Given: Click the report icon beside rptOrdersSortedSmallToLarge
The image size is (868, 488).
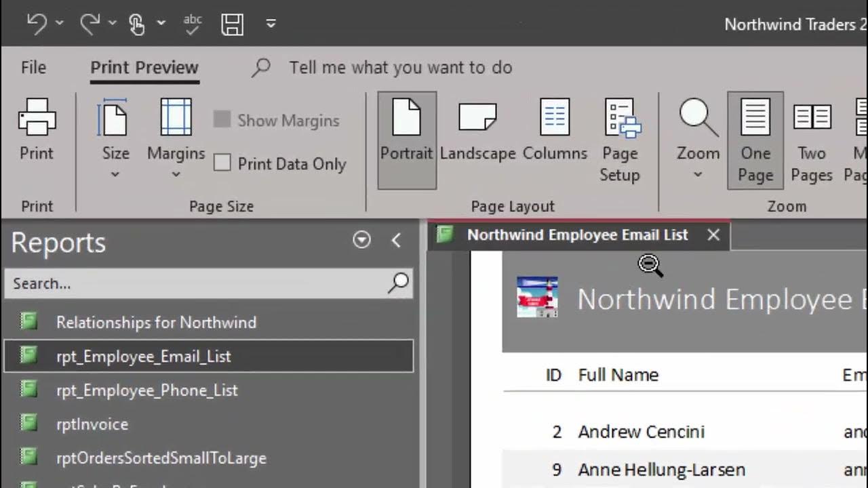Looking at the screenshot, I should tap(28, 457).
